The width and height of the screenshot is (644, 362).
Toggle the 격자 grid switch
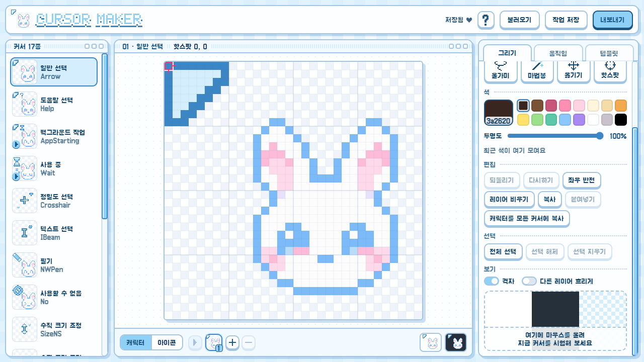pyautogui.click(x=491, y=281)
